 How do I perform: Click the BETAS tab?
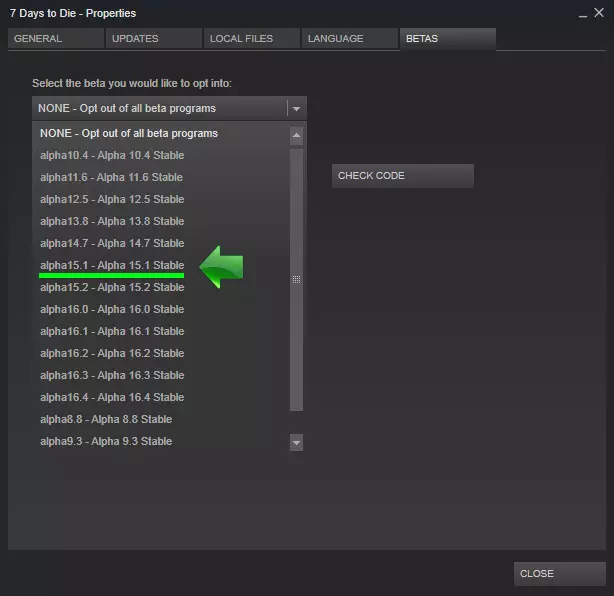(448, 39)
